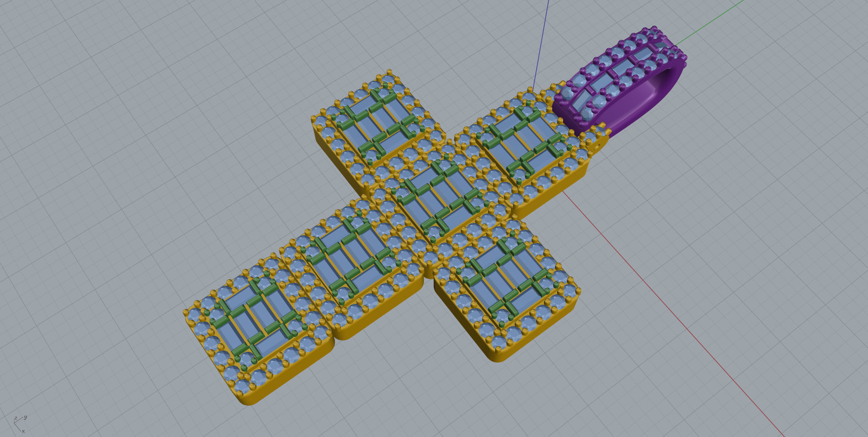This screenshot has width=868, height=437.
Task: Click the XYZ world axes indicator
Action: [20, 424]
